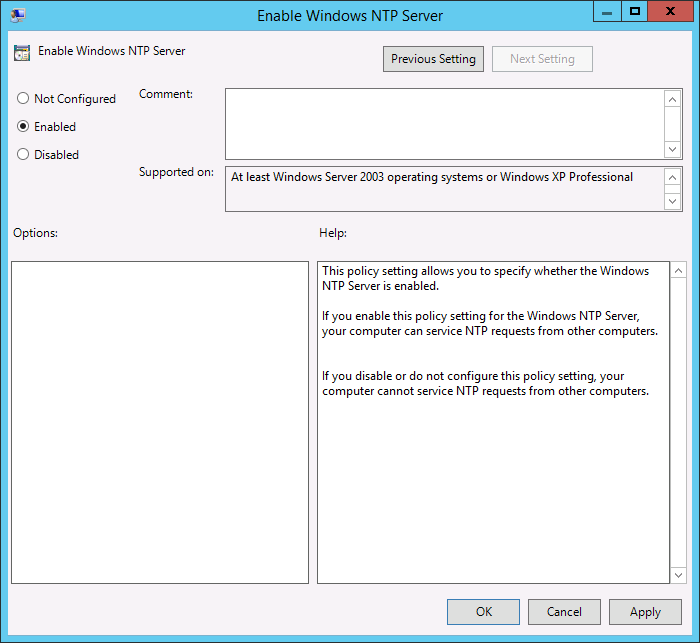Focus the Comment text field

(x=444, y=123)
